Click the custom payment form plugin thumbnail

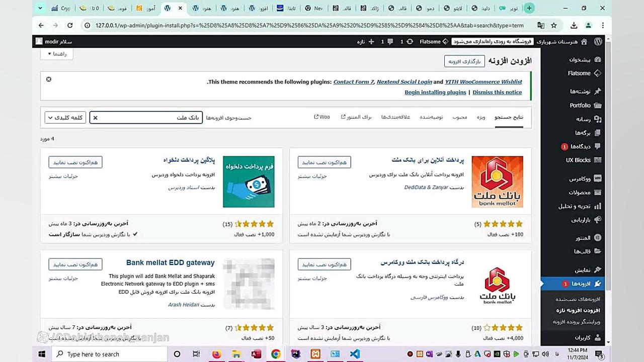249,182
